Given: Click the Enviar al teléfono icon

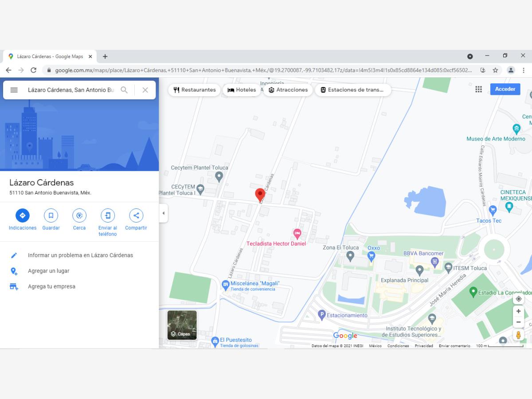Looking at the screenshot, I should (108, 215).
